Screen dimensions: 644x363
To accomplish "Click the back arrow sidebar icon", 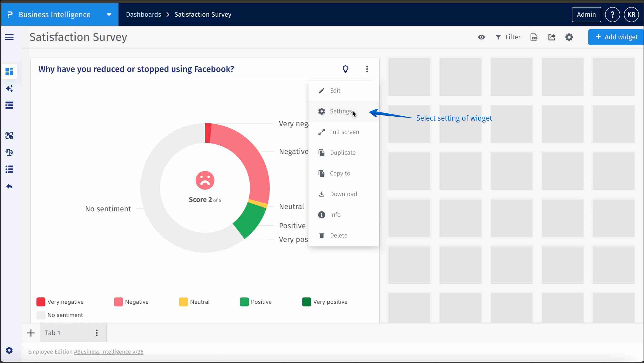I will click(9, 186).
